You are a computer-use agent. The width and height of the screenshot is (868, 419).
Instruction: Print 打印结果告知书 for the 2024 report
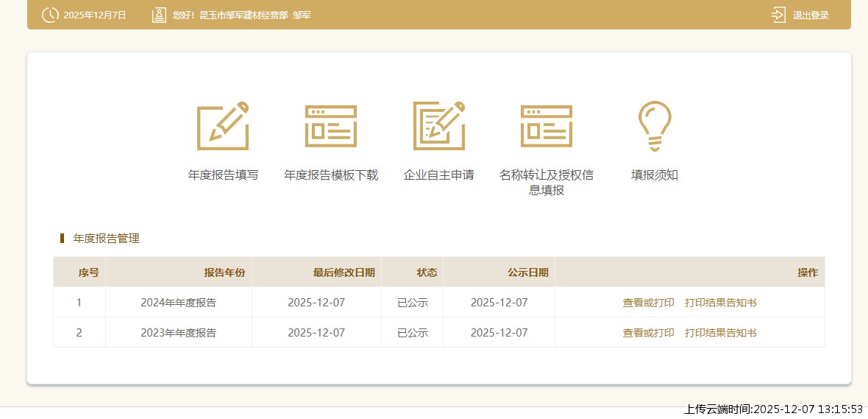tap(720, 303)
